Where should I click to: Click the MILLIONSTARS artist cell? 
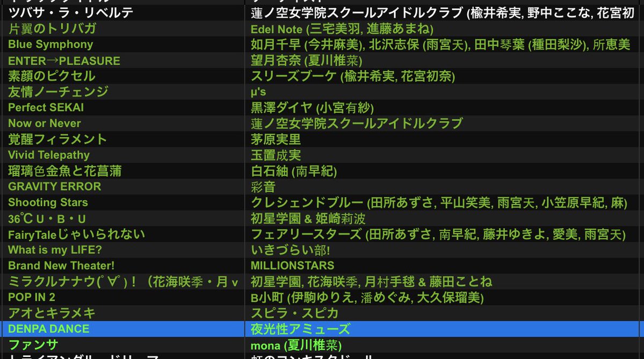click(x=292, y=266)
